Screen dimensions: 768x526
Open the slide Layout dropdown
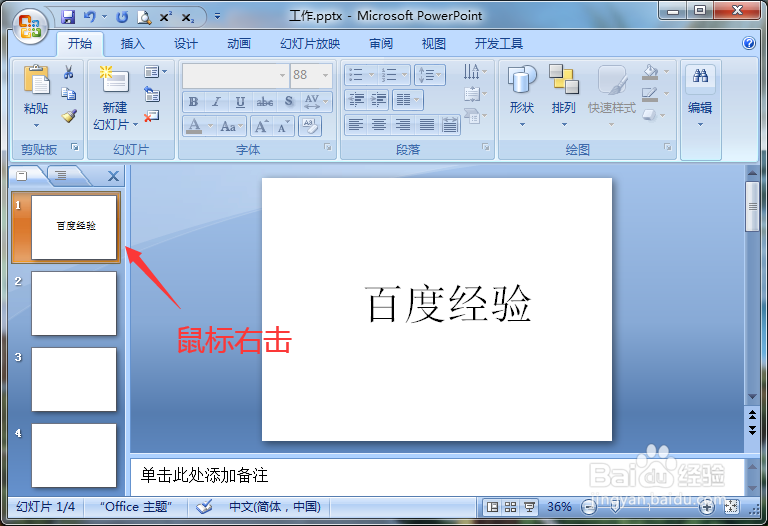tap(155, 72)
